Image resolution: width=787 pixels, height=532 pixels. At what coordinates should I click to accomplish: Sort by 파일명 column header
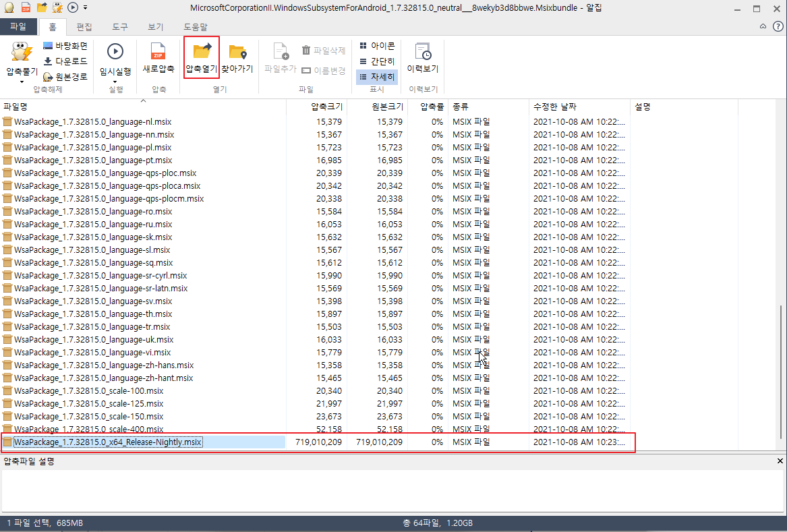coord(143,107)
